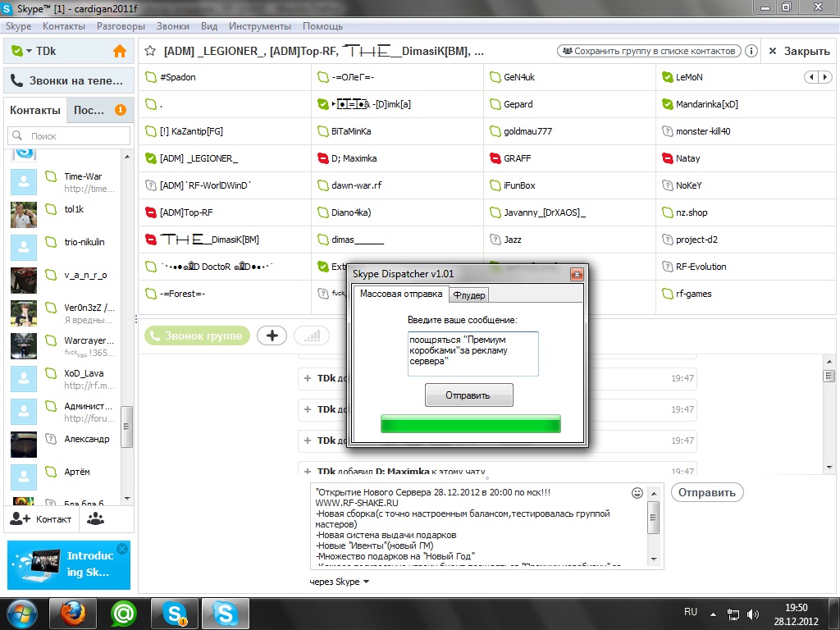The image size is (840, 630).
Task: Open the Звонки menu
Action: (x=172, y=26)
